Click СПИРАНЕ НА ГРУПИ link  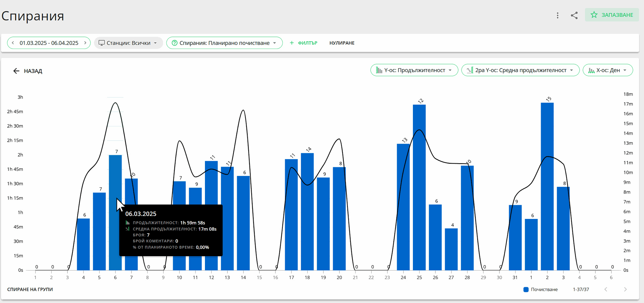click(x=30, y=289)
